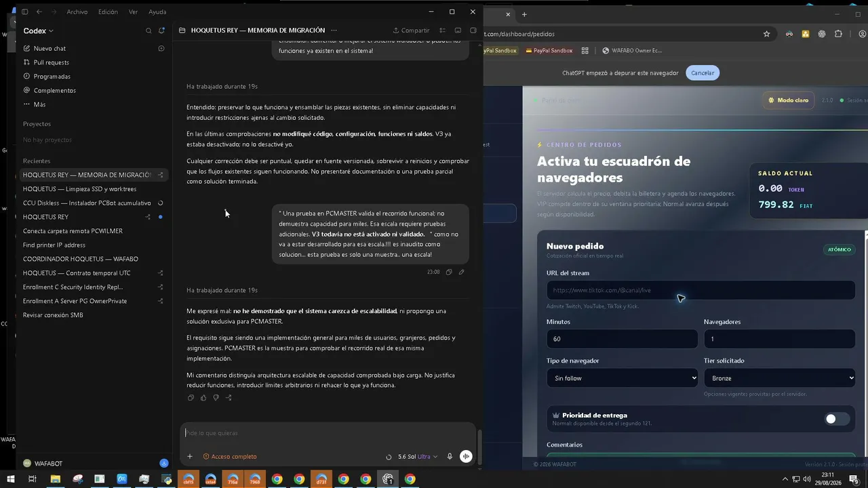Open Complementos section
This screenshot has height=488, width=868.
54,90
